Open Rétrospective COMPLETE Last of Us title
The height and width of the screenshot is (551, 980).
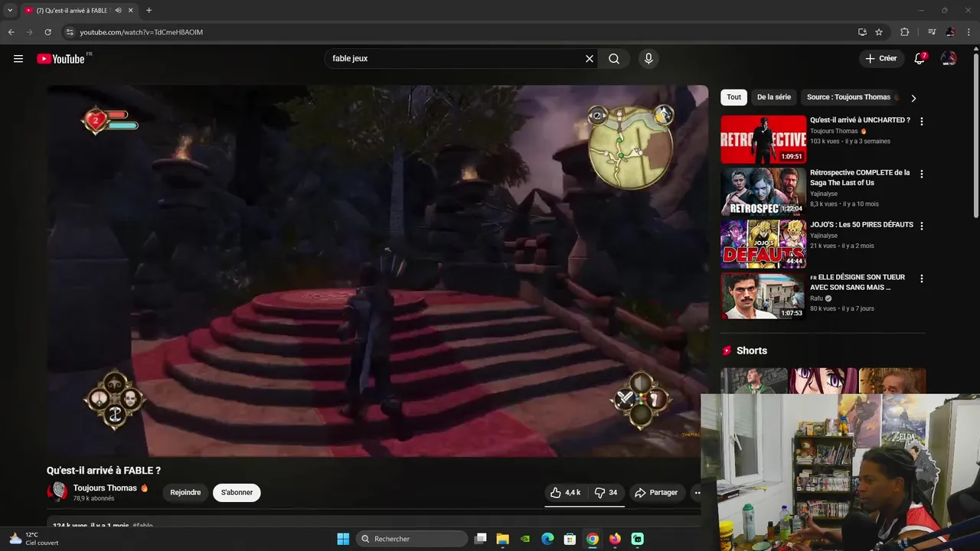[x=860, y=178]
